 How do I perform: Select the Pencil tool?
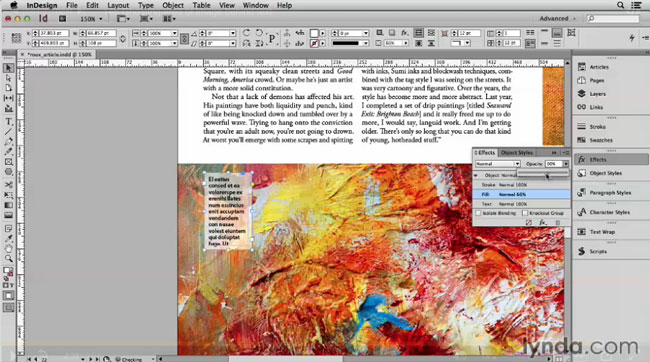(8, 152)
